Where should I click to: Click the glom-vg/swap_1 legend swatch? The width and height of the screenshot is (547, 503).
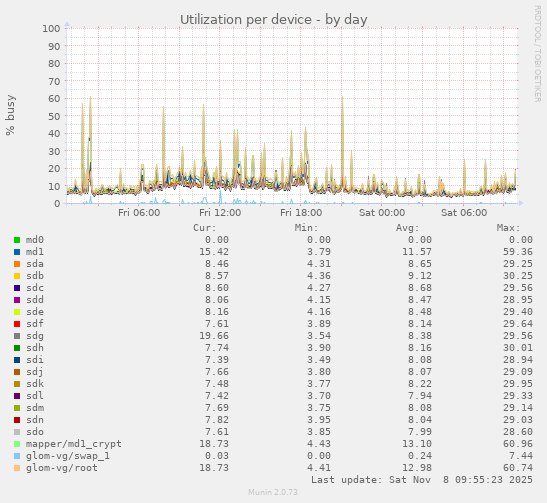coord(17,456)
